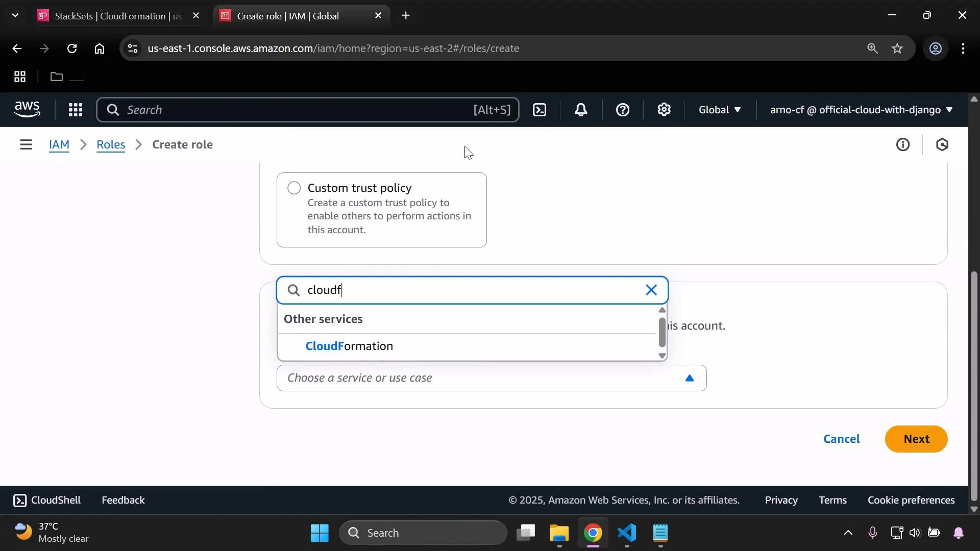Select the Custom trust policy radio button
The height and width of the screenshot is (551, 980).
(293, 188)
